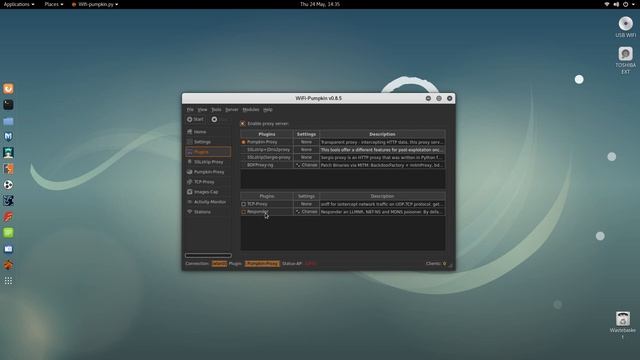Launch the terminal from the dock
The image size is (640, 360).
8,105
